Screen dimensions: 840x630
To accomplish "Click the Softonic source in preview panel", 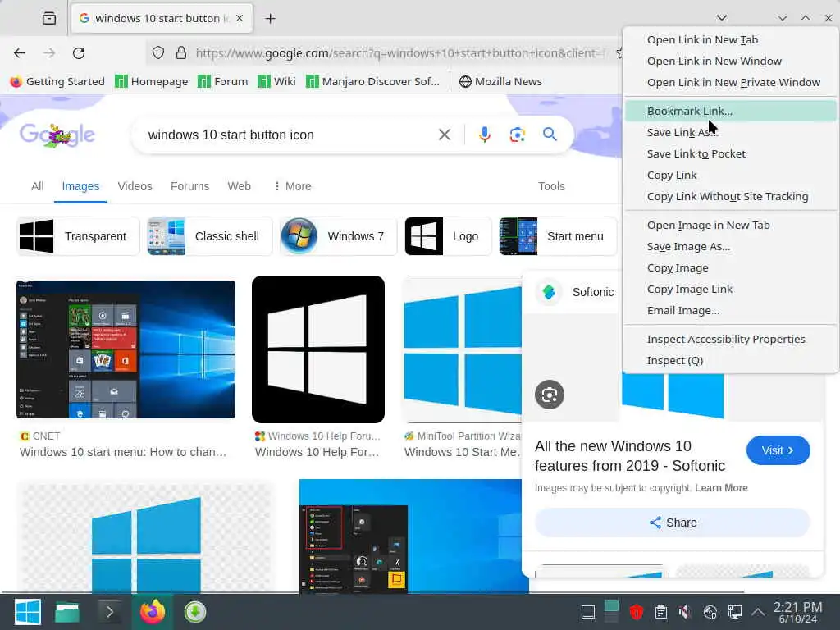I will pyautogui.click(x=575, y=292).
